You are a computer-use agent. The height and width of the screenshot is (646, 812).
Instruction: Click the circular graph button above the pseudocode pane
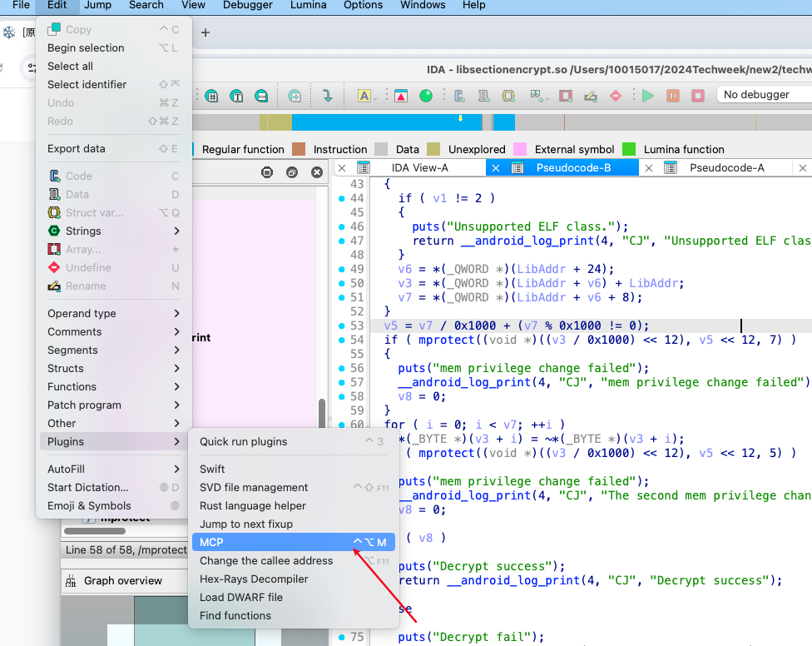tap(266, 171)
